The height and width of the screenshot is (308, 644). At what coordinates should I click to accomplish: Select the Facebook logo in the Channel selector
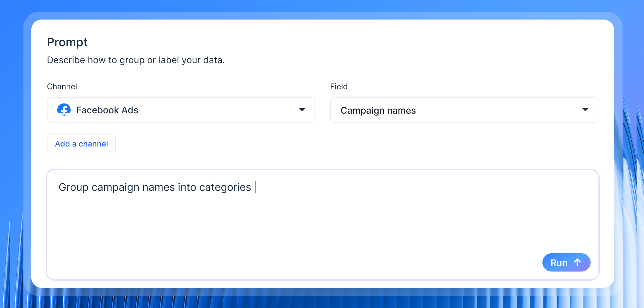tap(64, 110)
